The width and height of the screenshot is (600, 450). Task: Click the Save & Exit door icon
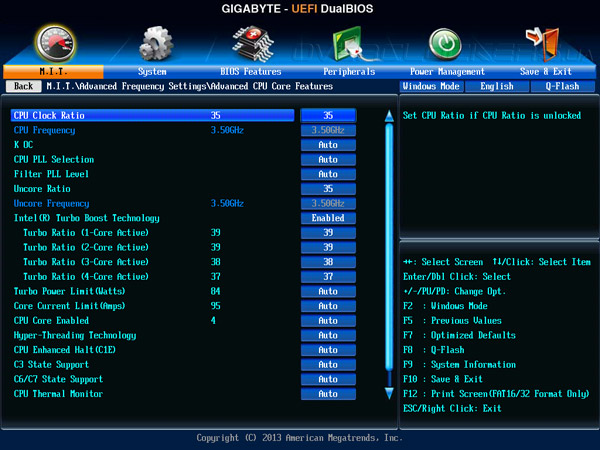543,43
